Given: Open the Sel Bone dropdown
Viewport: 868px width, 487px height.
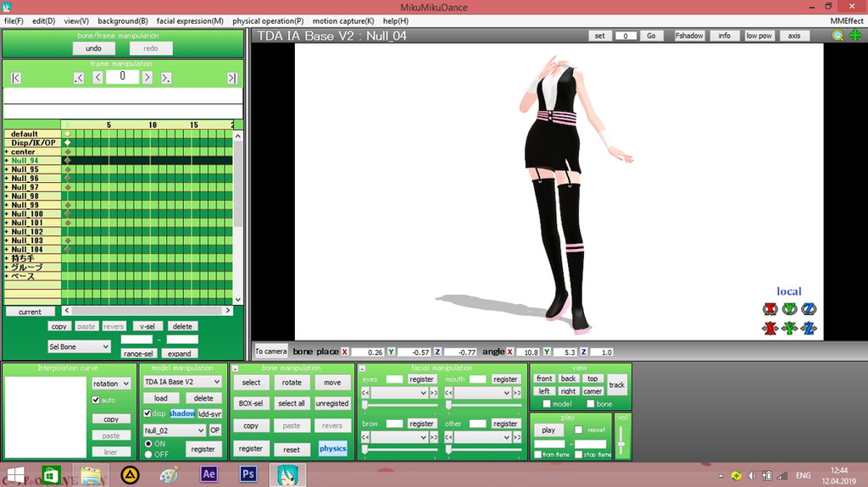Looking at the screenshot, I should [79, 346].
